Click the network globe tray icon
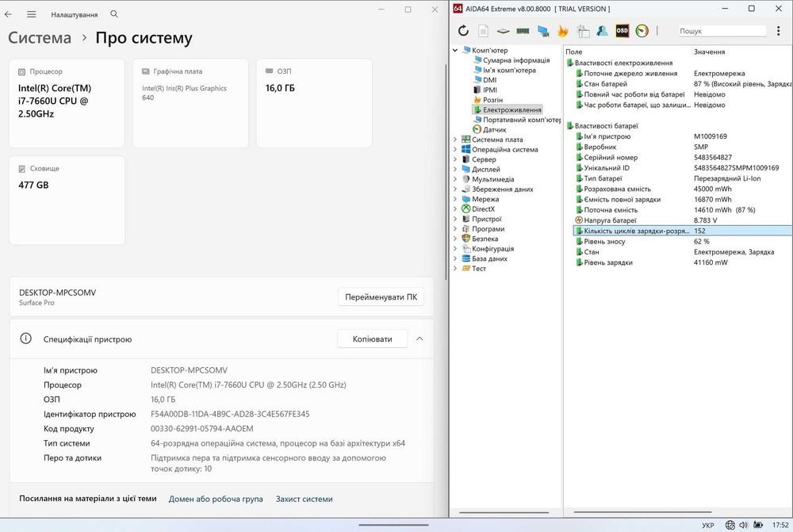793x532 pixels. click(730, 525)
